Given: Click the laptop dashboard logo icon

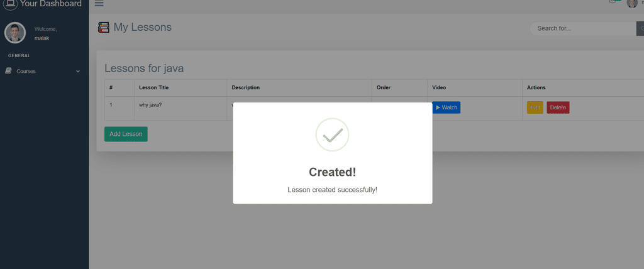Looking at the screenshot, I should pyautogui.click(x=10, y=4).
